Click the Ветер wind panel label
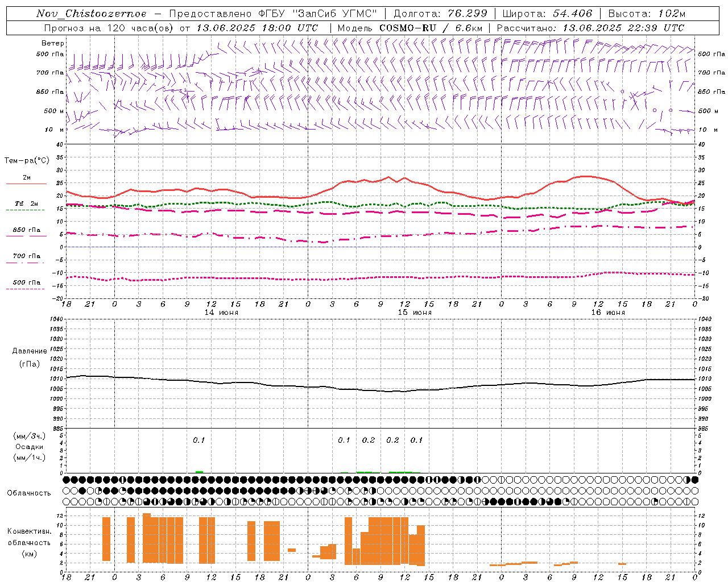728x582 pixels. tap(52, 43)
